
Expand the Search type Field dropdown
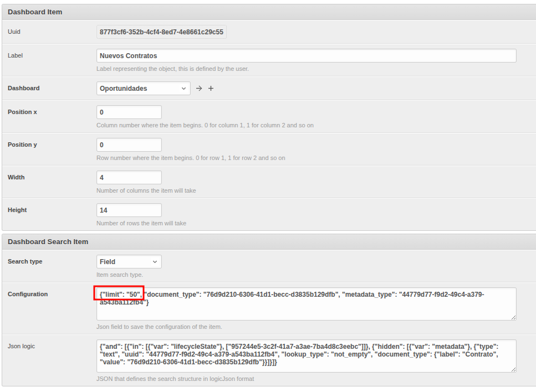tap(129, 262)
